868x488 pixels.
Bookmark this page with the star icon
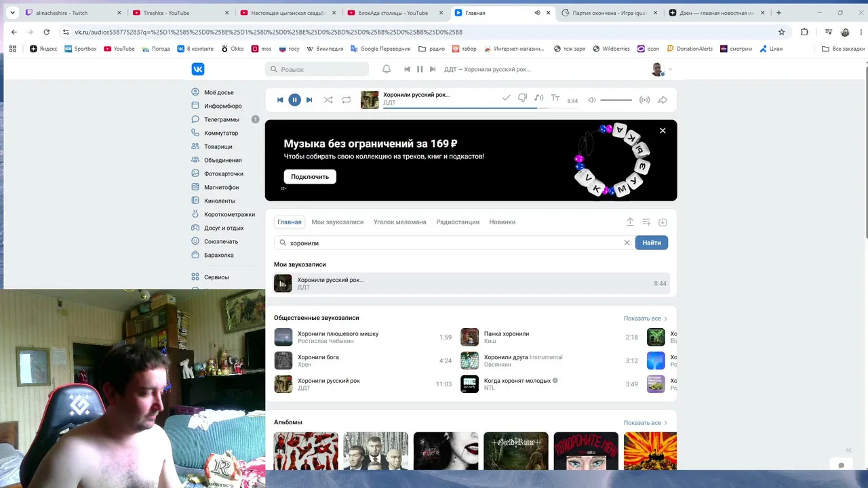click(x=781, y=32)
